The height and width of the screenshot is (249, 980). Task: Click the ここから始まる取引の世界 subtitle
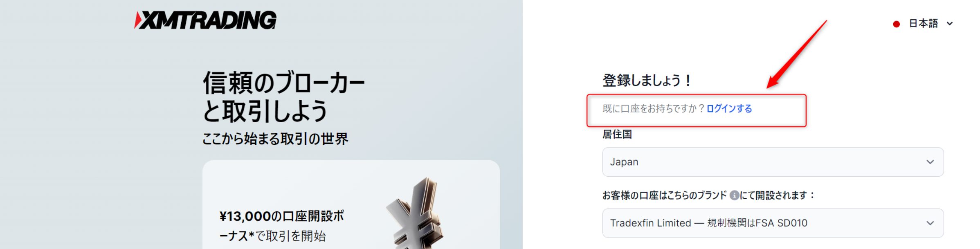tap(275, 139)
